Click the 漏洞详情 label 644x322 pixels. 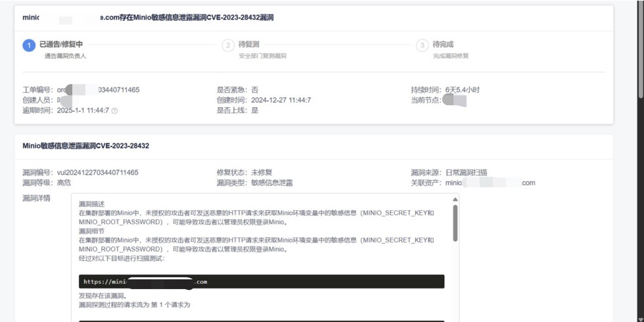(x=36, y=198)
